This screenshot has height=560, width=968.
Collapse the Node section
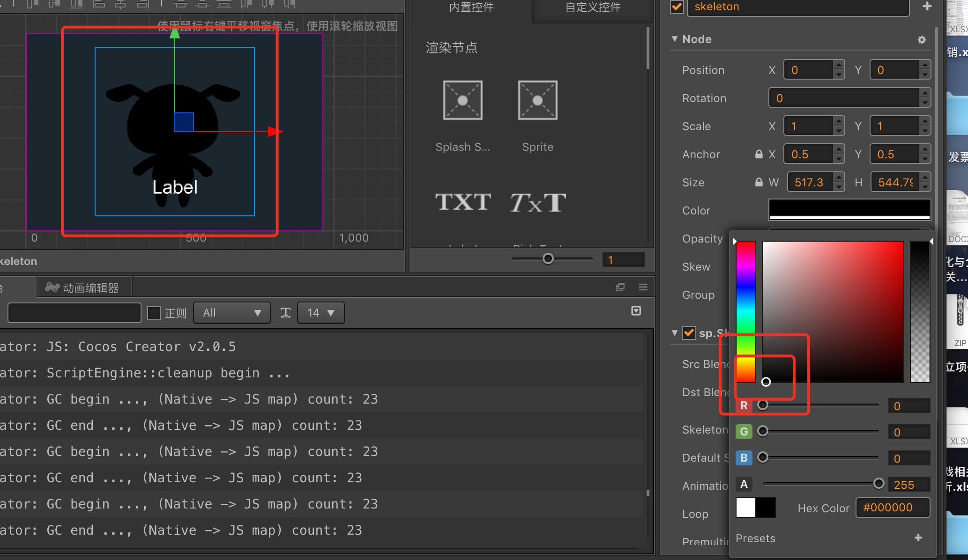675,39
